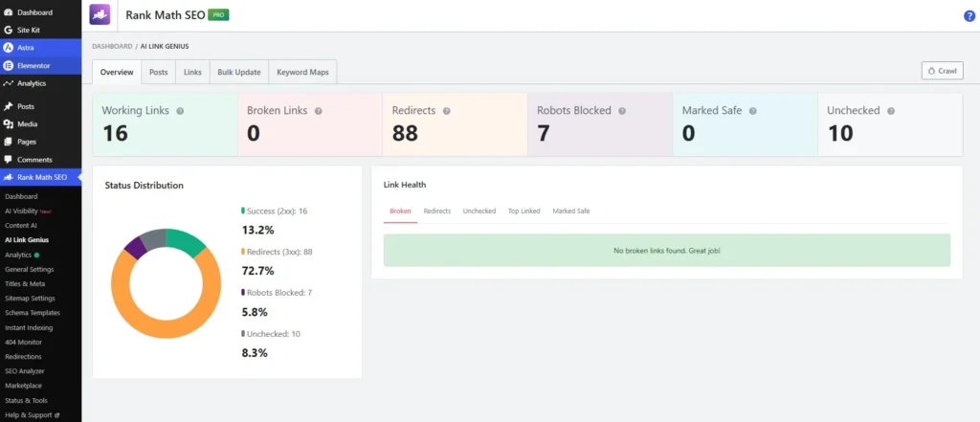Open SEO Analyzer in the sidebar
The image size is (980, 422).
pyautogui.click(x=24, y=371)
